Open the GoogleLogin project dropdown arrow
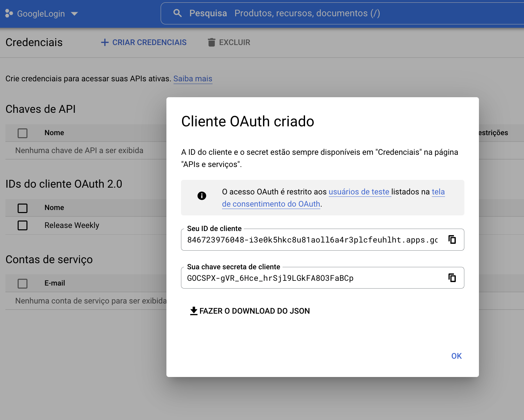 [x=74, y=14]
